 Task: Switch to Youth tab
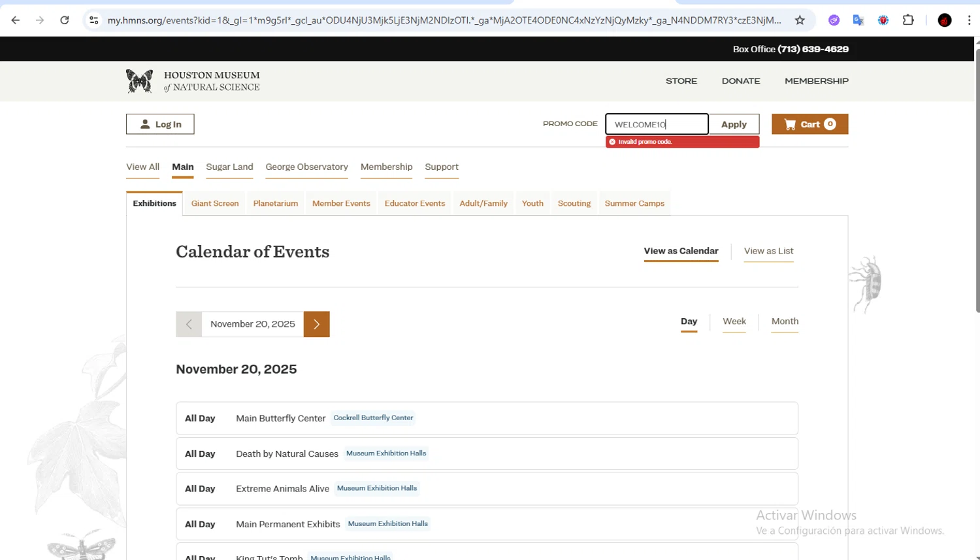pos(532,203)
